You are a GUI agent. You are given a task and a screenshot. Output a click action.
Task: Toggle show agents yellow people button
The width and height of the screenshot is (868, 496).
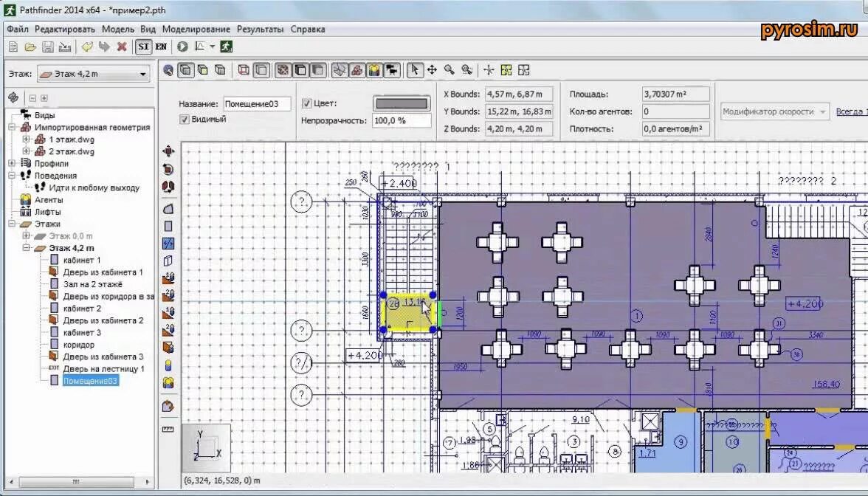(375, 69)
